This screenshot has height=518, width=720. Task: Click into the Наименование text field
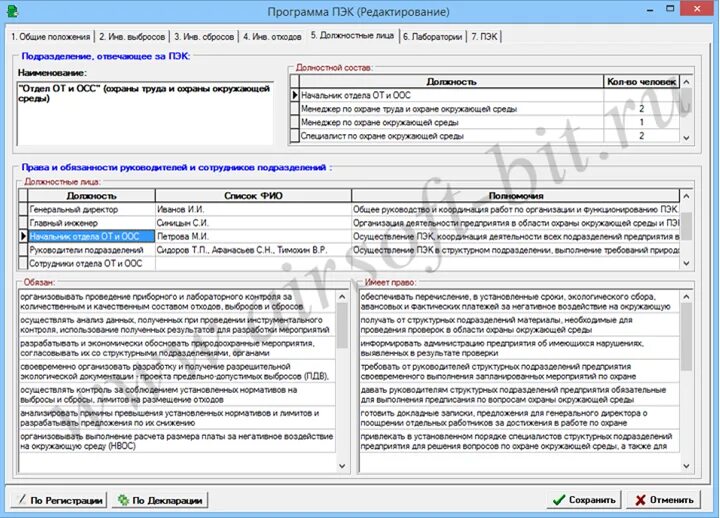coord(145,113)
